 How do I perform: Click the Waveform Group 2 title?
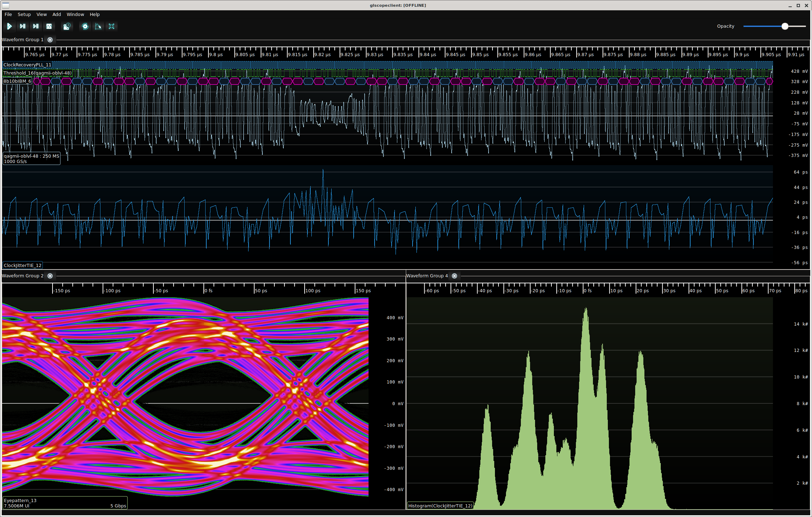point(23,276)
